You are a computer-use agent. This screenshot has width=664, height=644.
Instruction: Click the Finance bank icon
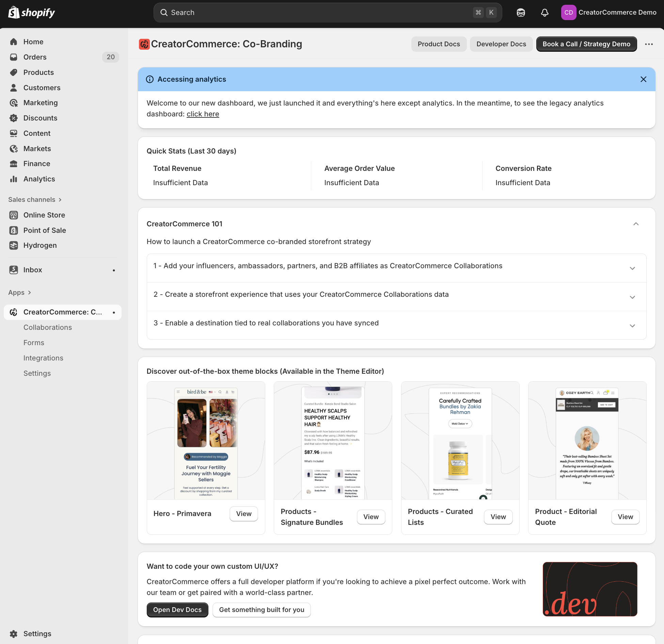tap(14, 164)
